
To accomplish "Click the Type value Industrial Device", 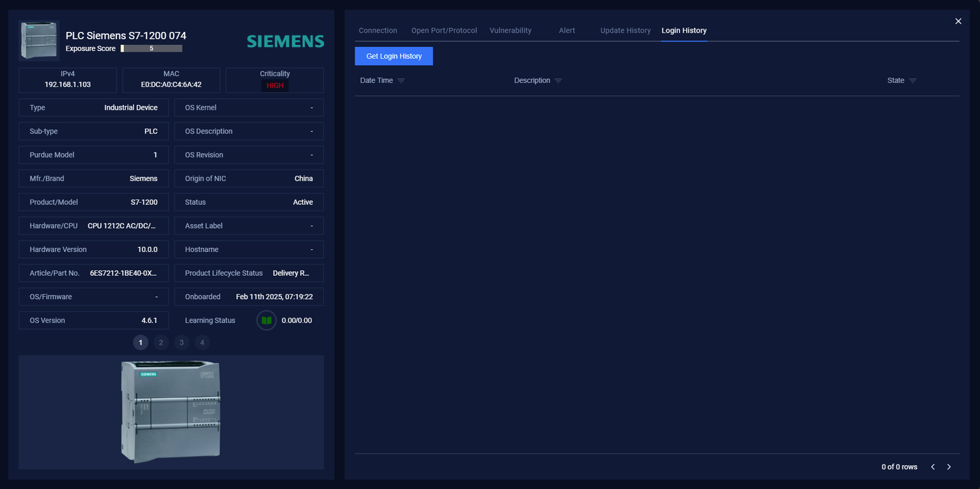I will 131,108.
